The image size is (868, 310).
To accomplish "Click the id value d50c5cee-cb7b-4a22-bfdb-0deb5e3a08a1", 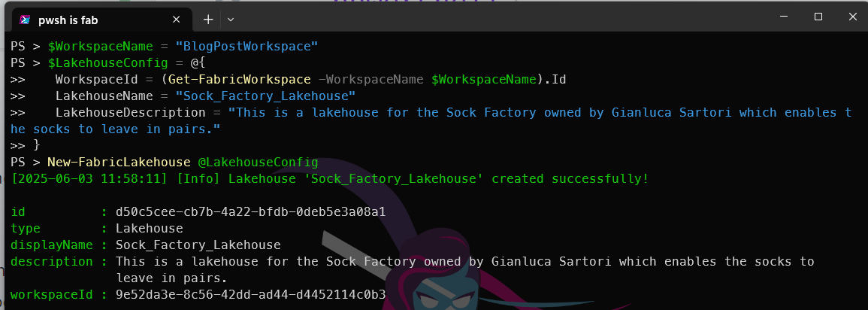I will 250,212.
